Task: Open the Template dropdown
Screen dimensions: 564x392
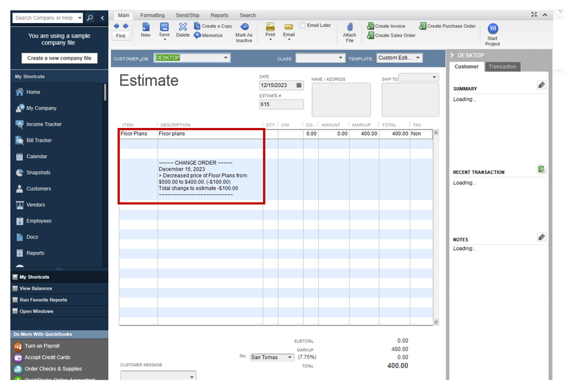Action: coord(418,58)
